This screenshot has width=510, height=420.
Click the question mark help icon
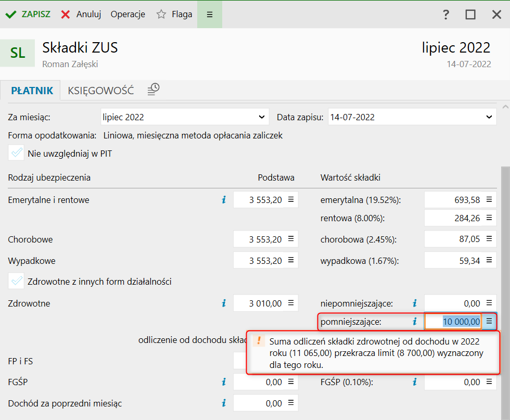click(446, 15)
